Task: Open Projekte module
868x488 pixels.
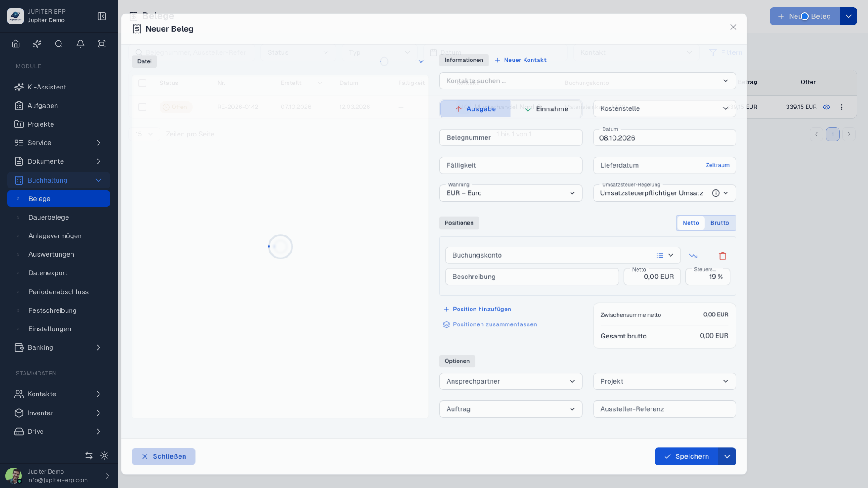Action: (59, 124)
